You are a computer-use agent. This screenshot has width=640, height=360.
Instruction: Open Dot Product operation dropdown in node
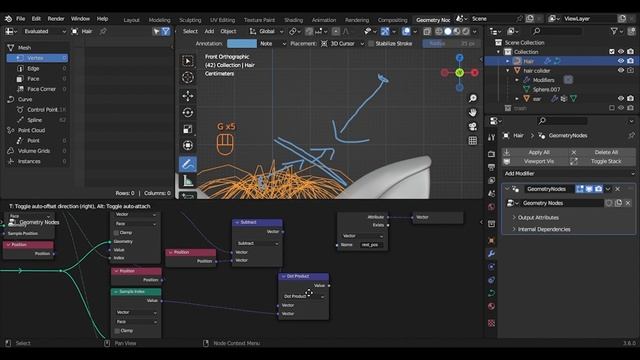[x=303, y=296]
